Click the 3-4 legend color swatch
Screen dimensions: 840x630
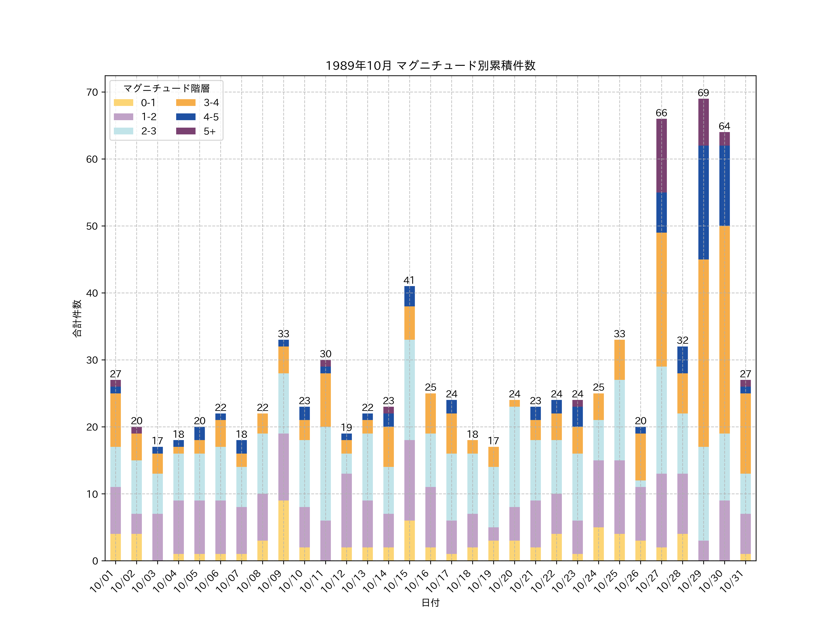(x=186, y=102)
